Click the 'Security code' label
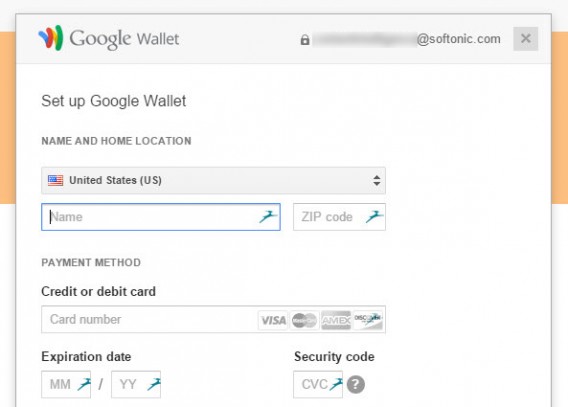568x407 pixels. point(334,357)
